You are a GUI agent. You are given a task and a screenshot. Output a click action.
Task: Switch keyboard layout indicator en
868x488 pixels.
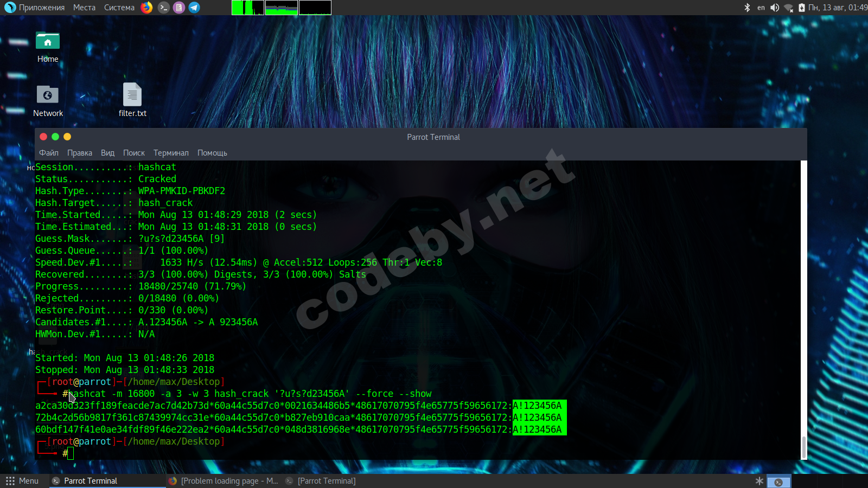point(761,8)
